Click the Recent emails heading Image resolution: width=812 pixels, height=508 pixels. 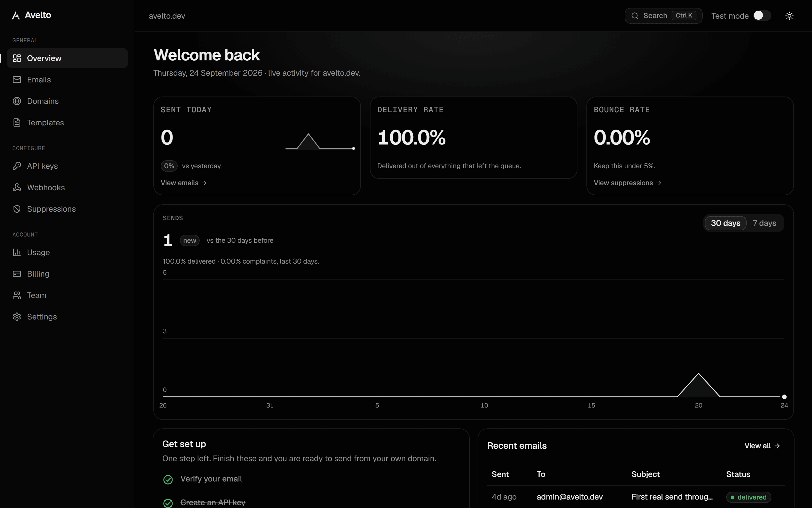tap(517, 446)
